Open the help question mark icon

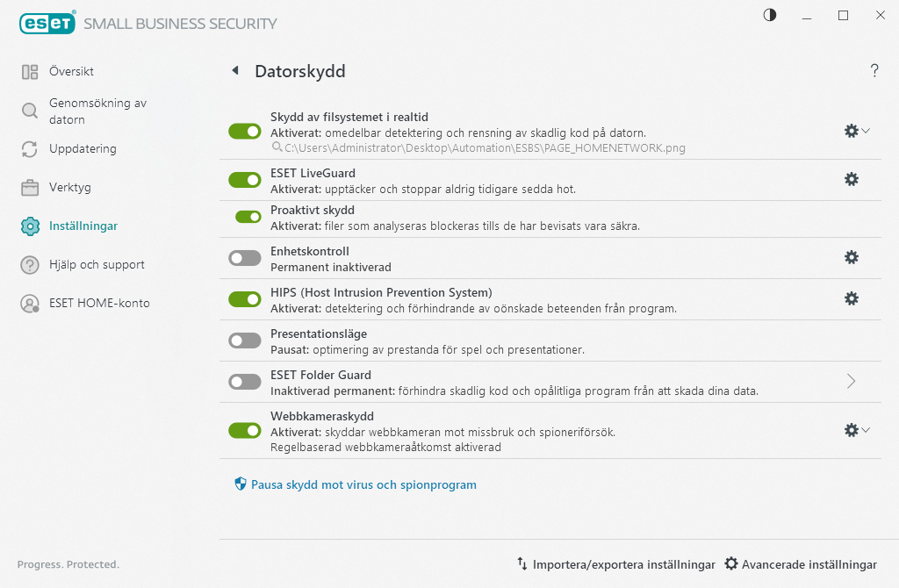coord(874,71)
